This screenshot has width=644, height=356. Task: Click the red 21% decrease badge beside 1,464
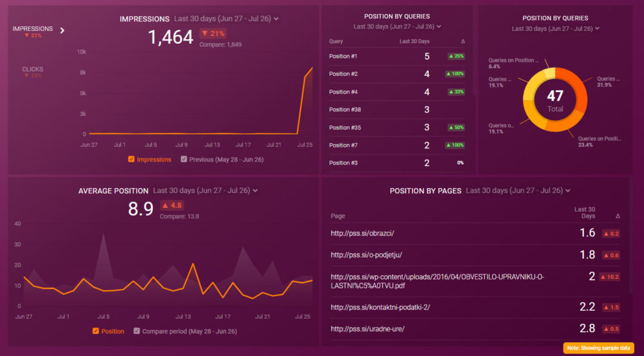click(x=213, y=33)
